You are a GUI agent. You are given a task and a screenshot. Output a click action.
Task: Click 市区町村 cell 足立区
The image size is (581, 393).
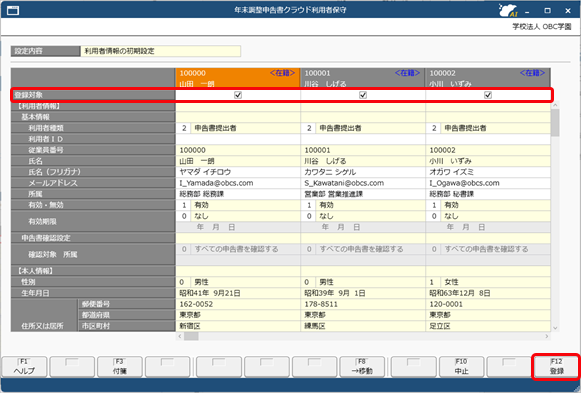click(488, 326)
